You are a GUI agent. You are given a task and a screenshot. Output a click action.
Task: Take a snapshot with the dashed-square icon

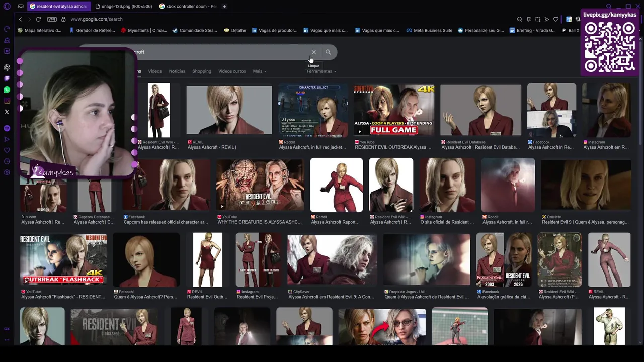coord(538,19)
